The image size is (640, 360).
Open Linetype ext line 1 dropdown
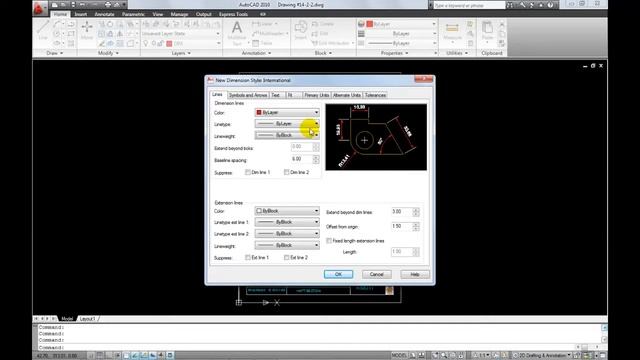(x=287, y=222)
